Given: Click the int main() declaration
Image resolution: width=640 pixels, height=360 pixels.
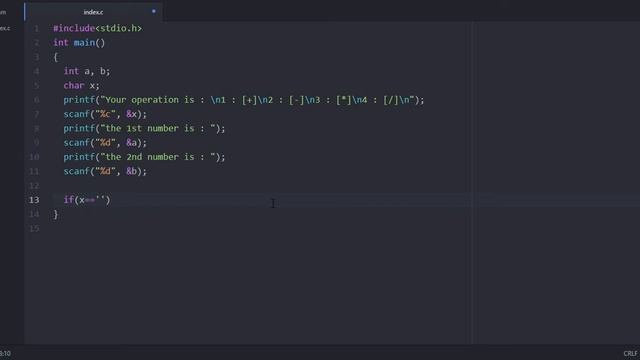Looking at the screenshot, I should 79,42.
